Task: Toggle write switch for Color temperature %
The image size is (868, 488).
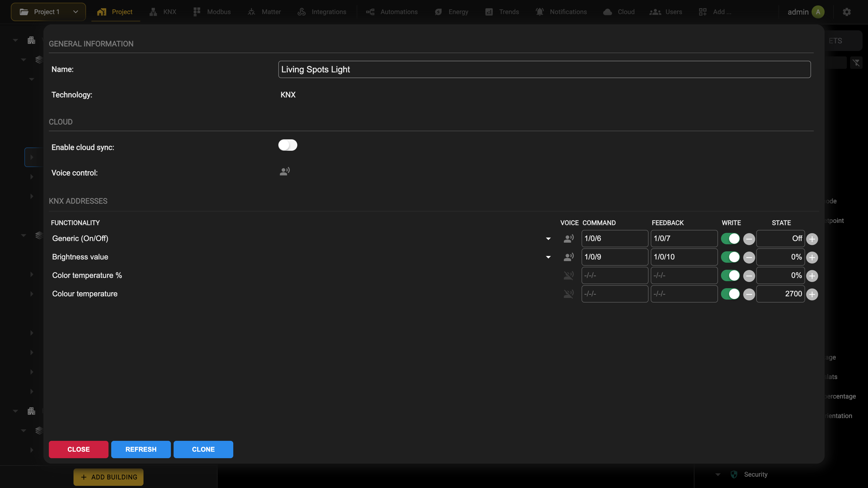Action: coord(730,275)
